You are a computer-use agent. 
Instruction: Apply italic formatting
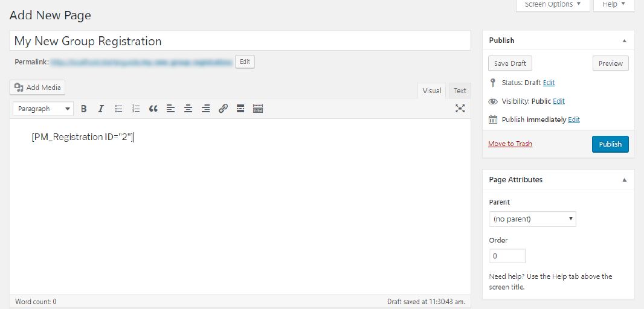[101, 109]
